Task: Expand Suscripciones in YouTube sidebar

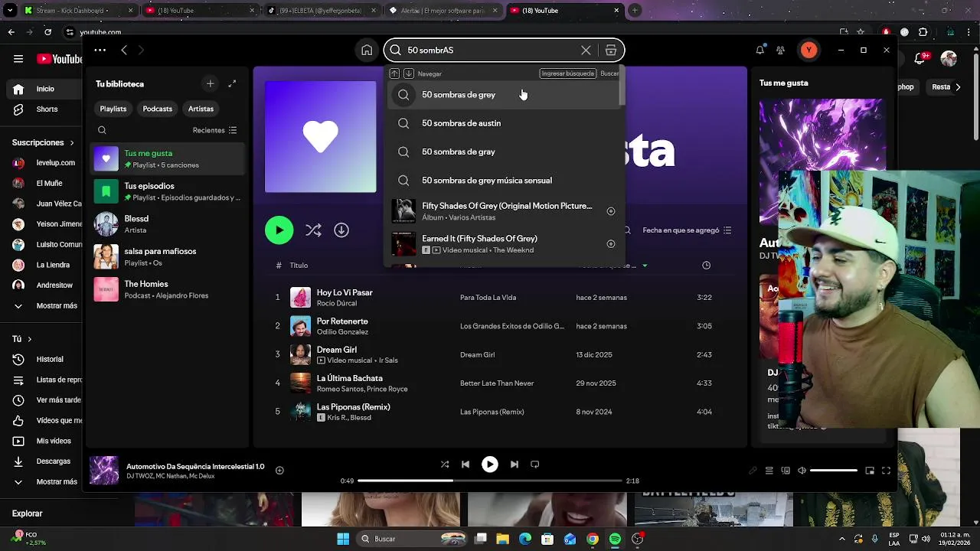Action: coord(43,142)
